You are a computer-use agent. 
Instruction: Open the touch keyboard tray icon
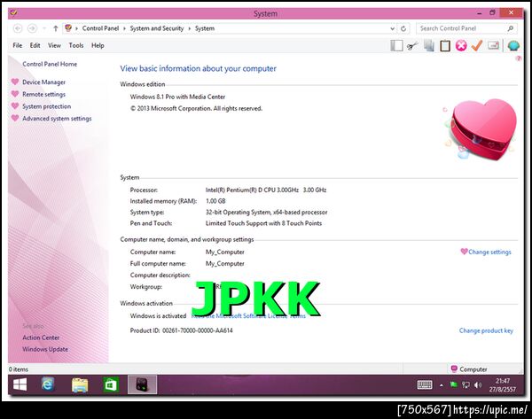425,384
